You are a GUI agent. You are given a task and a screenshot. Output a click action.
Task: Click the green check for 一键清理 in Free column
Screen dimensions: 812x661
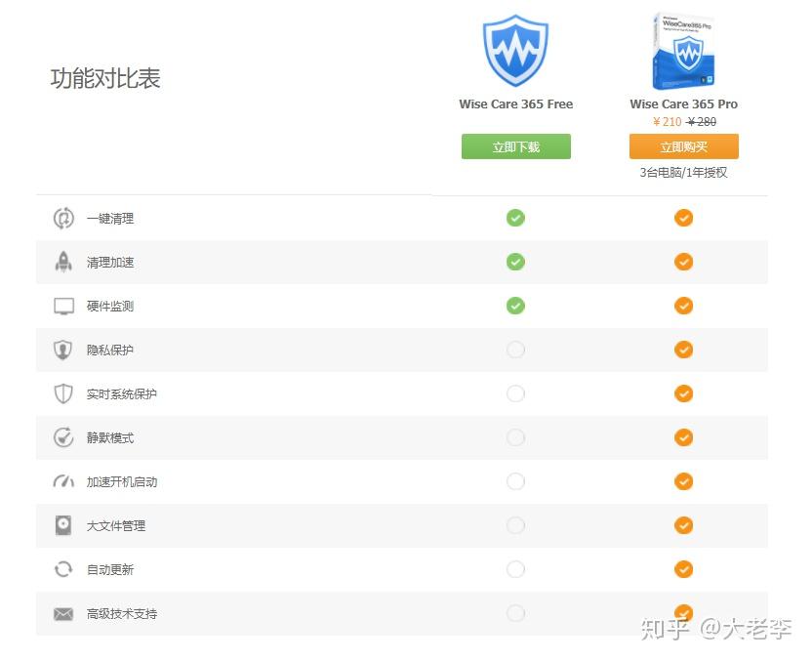tap(515, 218)
